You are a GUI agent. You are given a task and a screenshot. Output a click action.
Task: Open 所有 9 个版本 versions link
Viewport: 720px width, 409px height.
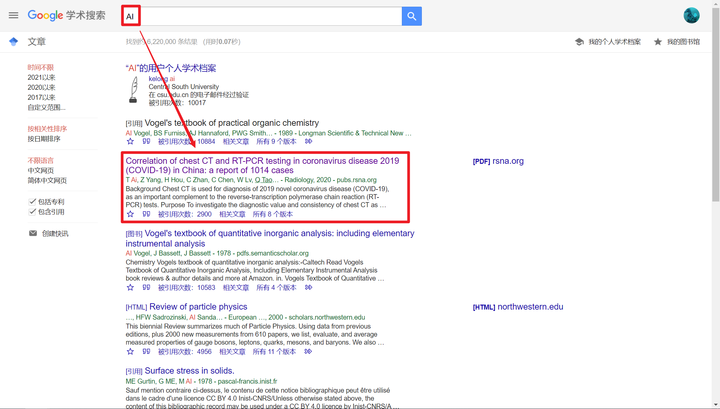click(x=276, y=141)
